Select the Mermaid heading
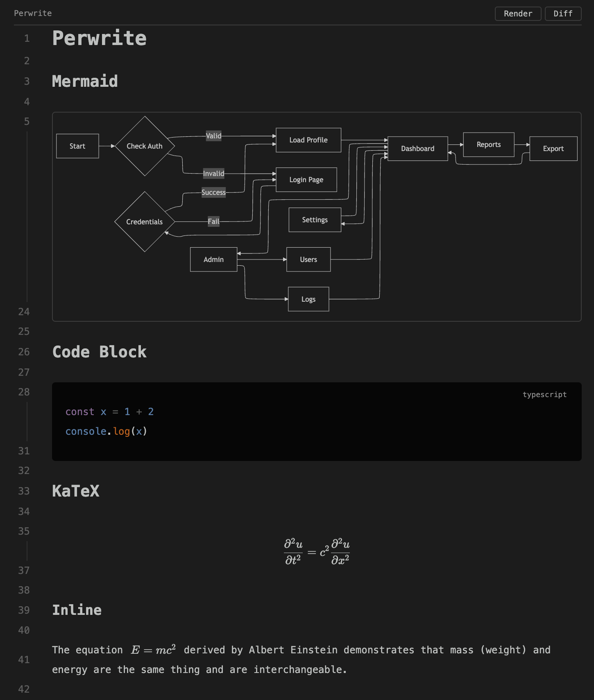Image resolution: width=594 pixels, height=700 pixels. coord(85,81)
